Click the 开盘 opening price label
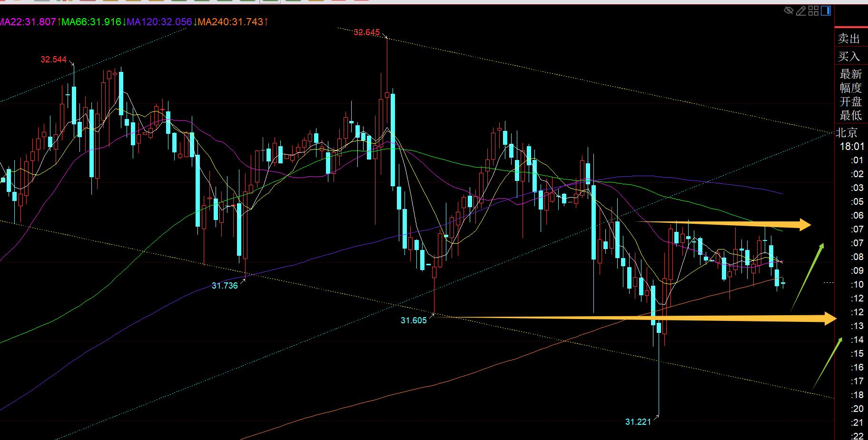 (851, 102)
